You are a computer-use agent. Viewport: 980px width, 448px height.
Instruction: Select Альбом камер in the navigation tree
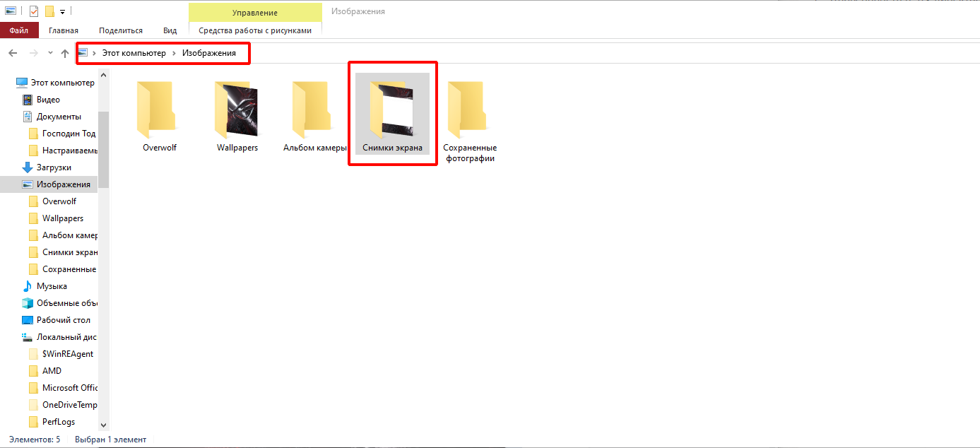tap(70, 235)
